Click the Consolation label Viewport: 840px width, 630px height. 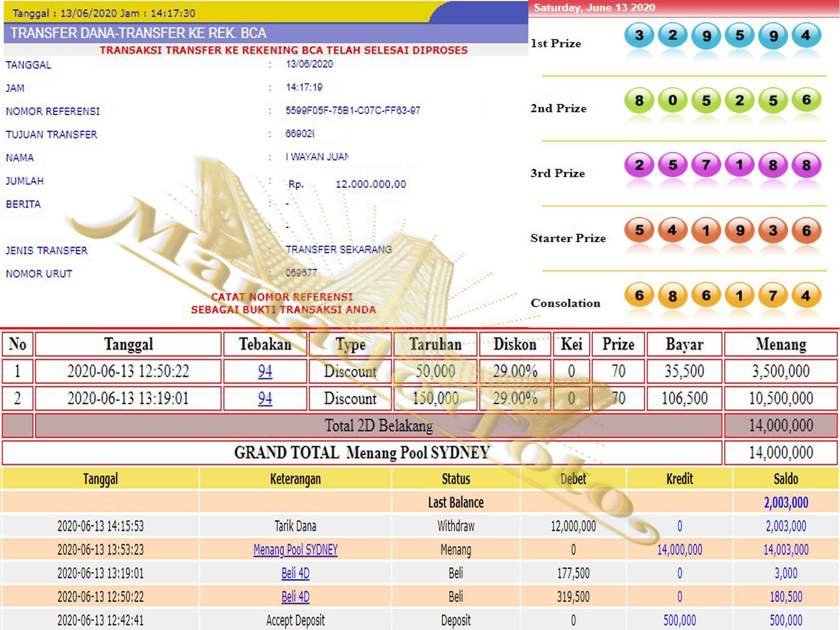coord(565,303)
